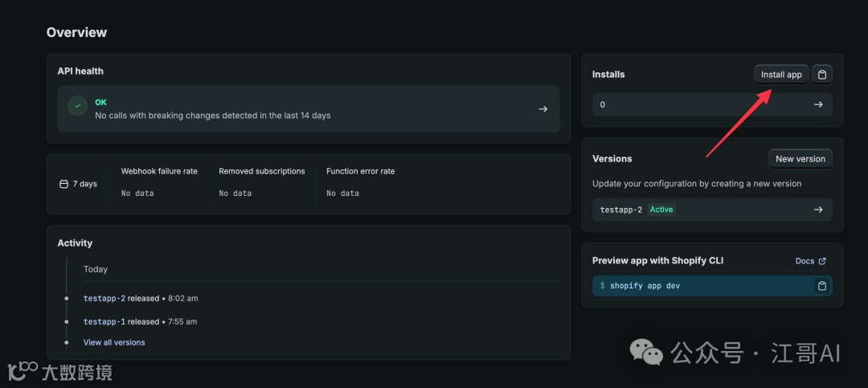Click the Docs link text
Screen dimensions: 868x388
[x=805, y=261]
